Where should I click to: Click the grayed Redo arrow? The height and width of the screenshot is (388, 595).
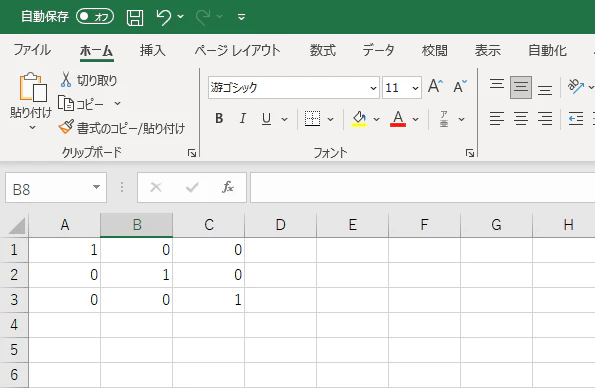click(203, 17)
